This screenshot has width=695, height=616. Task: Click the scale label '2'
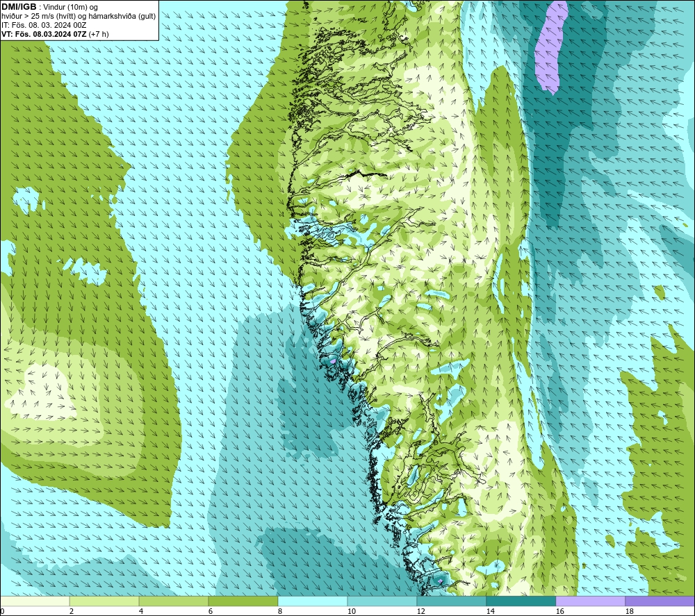(x=72, y=612)
